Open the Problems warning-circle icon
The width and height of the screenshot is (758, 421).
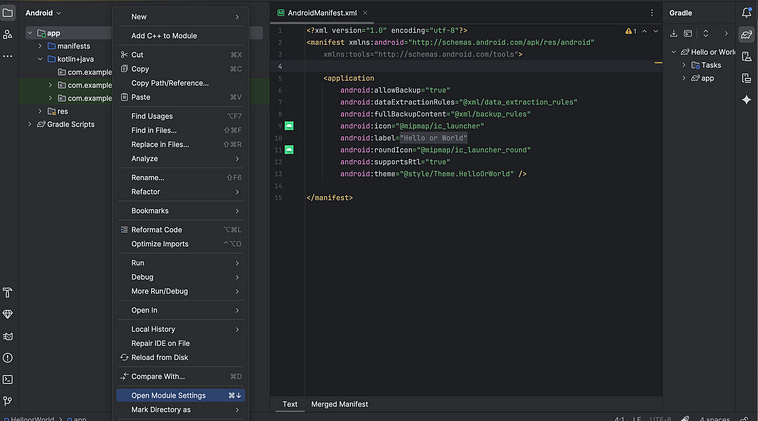point(8,358)
